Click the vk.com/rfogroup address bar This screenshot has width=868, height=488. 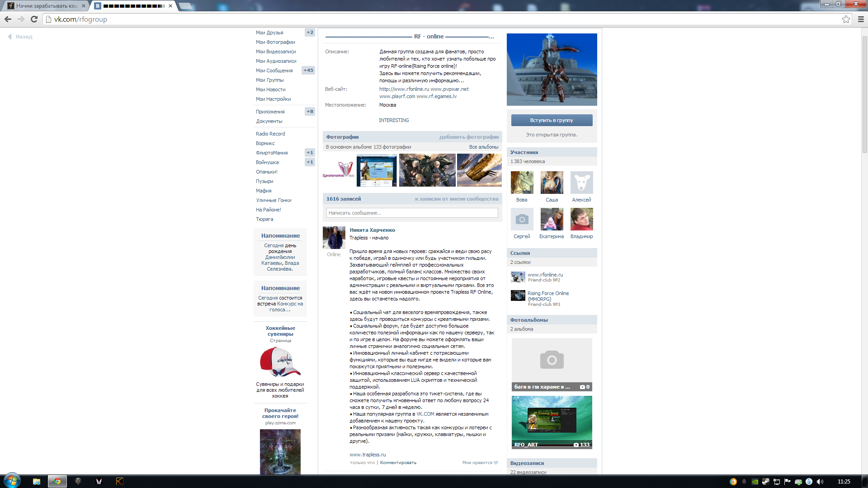click(448, 19)
